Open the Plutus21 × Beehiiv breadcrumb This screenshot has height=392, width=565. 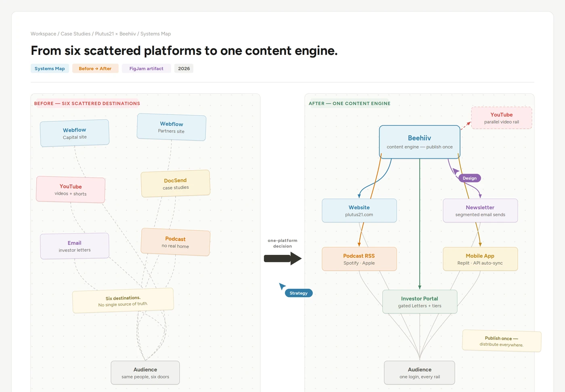[115, 34]
